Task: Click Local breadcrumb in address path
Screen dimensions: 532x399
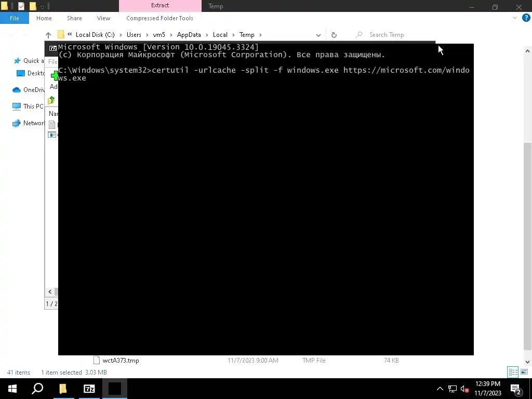Action: [220, 35]
